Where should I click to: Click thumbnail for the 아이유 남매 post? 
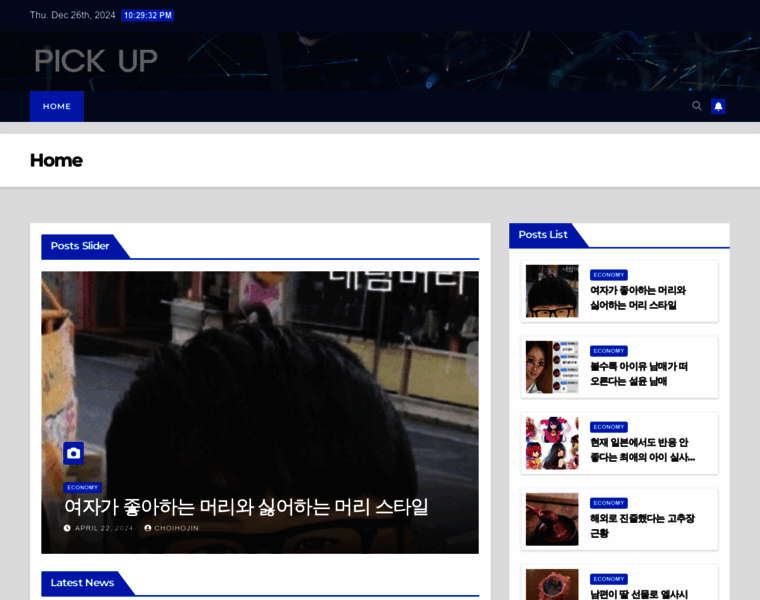pyautogui.click(x=552, y=367)
